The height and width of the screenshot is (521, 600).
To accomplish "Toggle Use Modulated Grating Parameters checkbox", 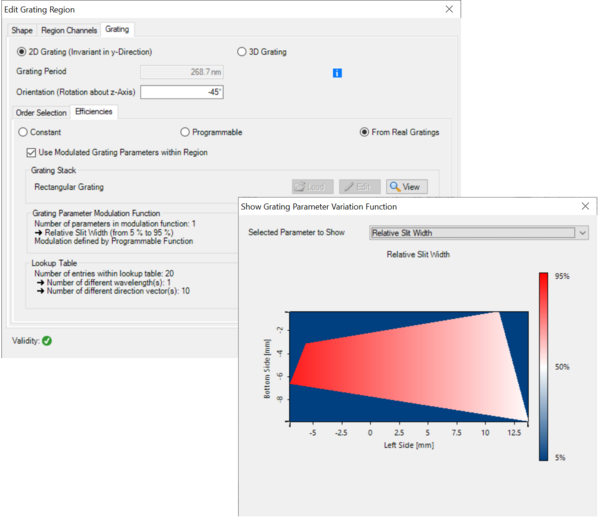I will pyautogui.click(x=31, y=151).
